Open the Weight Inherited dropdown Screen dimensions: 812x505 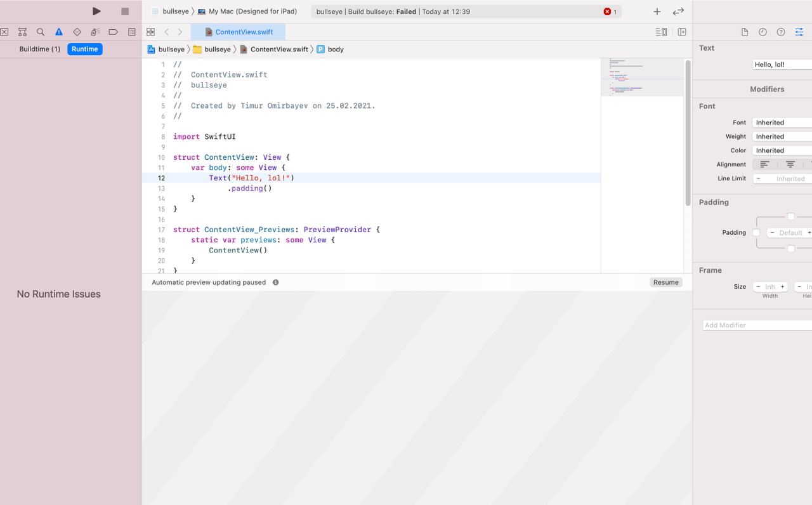(782, 136)
